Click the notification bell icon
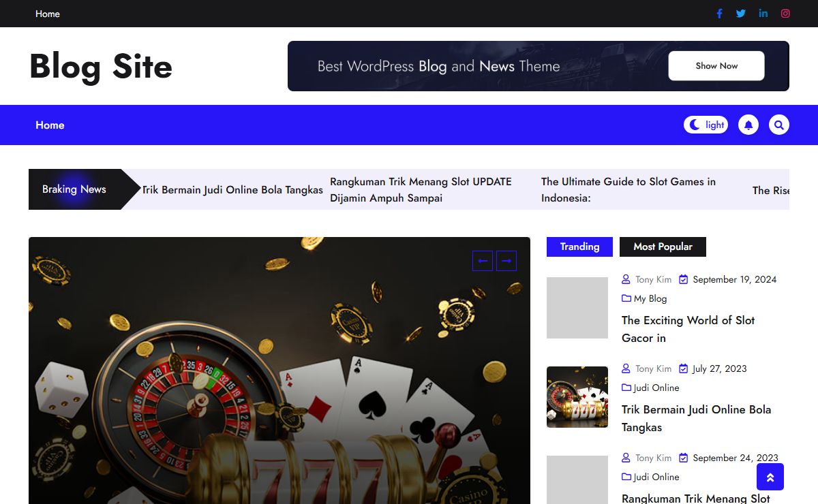The width and height of the screenshot is (818, 504). [x=748, y=125]
